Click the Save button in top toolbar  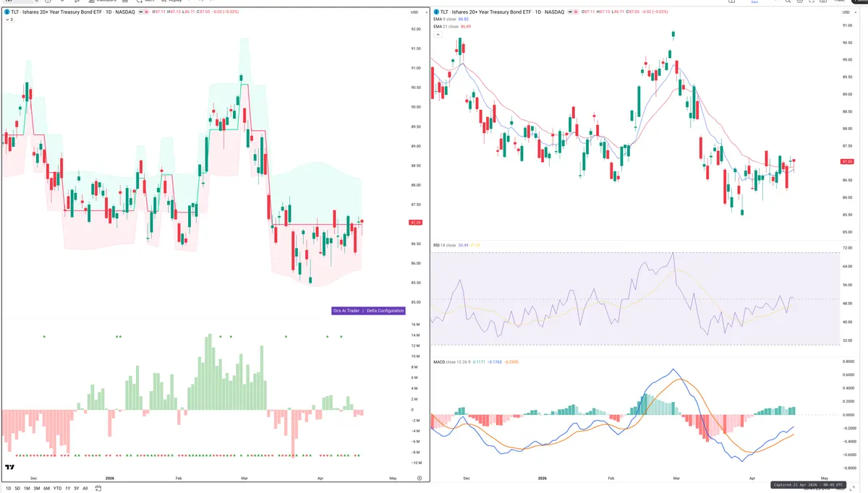click(x=754, y=2)
